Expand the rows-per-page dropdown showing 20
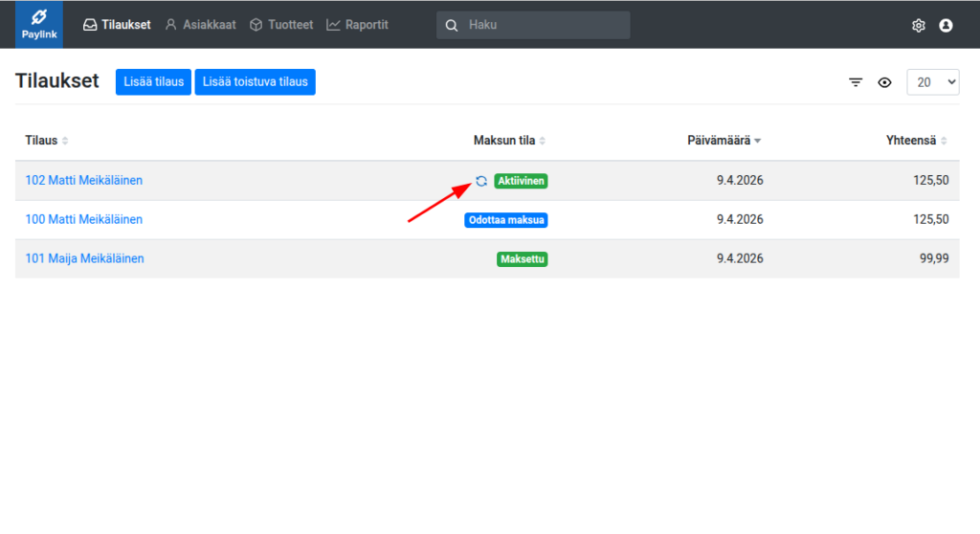This screenshot has height=534, width=980. click(x=932, y=82)
